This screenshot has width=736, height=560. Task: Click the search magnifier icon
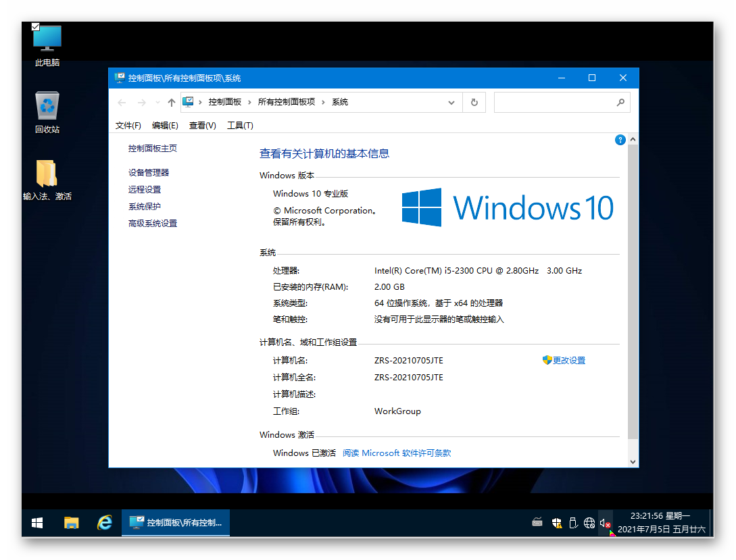(620, 102)
